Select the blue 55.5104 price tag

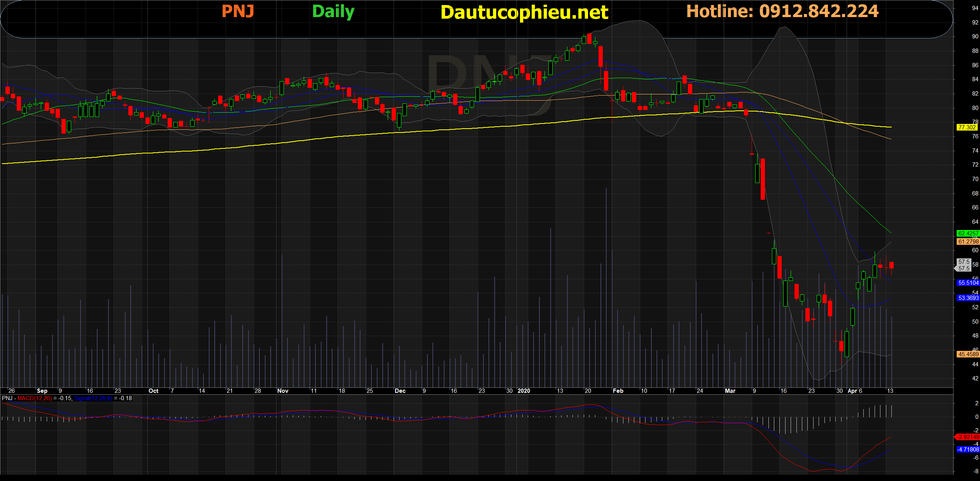tap(968, 283)
